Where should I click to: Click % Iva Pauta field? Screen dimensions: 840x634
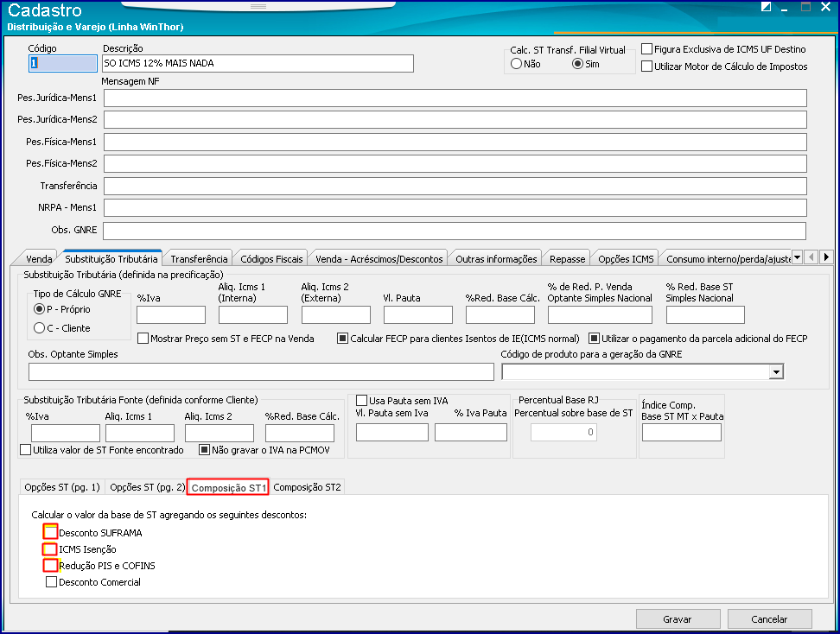[x=471, y=432]
